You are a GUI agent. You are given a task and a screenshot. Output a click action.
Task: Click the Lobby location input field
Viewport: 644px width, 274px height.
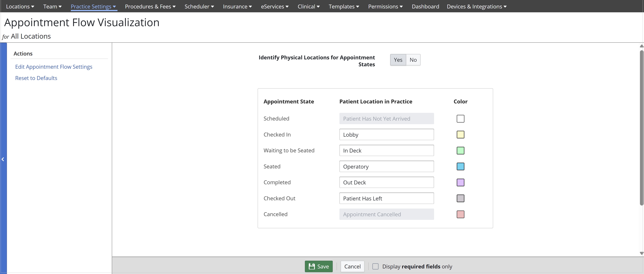coord(386,134)
